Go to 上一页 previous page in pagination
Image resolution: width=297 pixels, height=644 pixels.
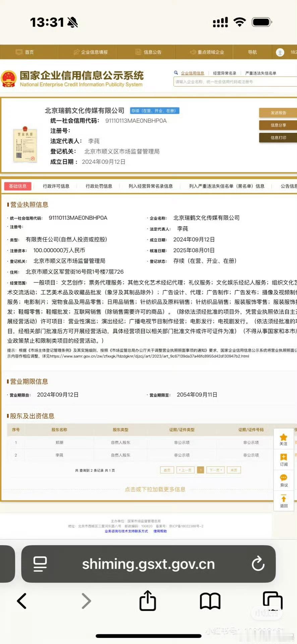[185, 470]
